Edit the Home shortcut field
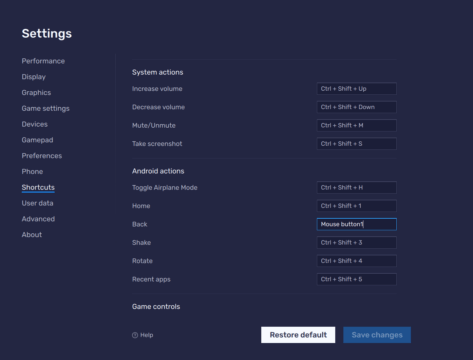This screenshot has height=360, width=473. coord(356,206)
